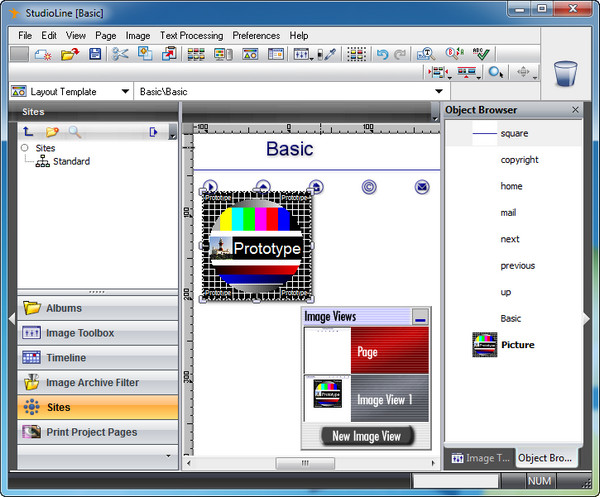Click the Undo arrow icon

[x=382, y=54]
